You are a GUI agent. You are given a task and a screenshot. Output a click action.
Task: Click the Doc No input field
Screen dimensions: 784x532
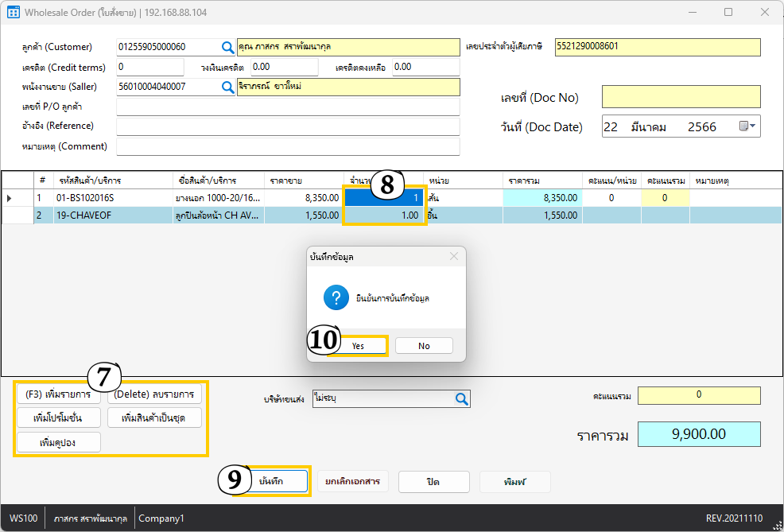(x=681, y=97)
